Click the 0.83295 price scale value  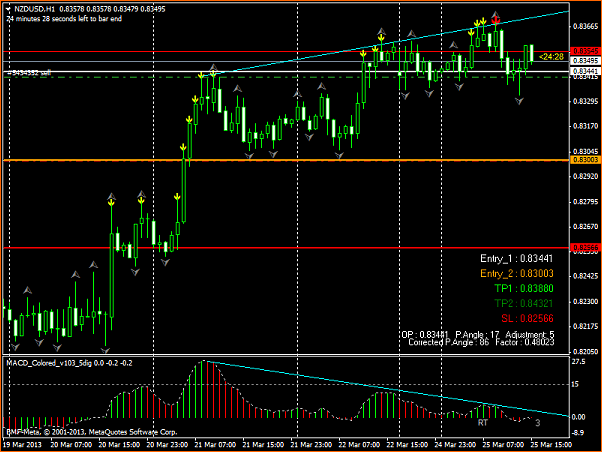[x=585, y=101]
